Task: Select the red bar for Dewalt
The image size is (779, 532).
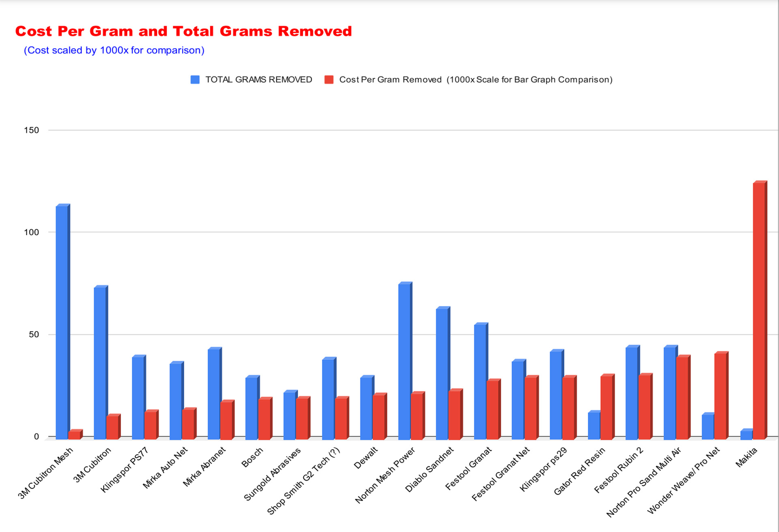Action: click(380, 416)
